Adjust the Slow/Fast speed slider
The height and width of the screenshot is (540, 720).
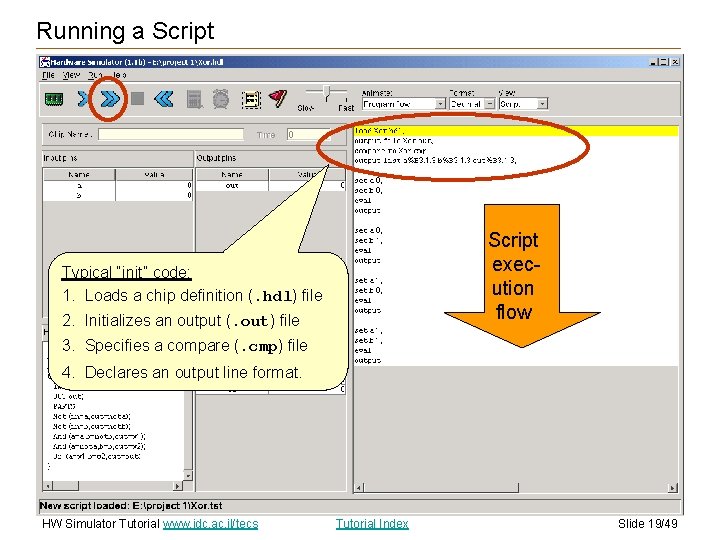(326, 93)
